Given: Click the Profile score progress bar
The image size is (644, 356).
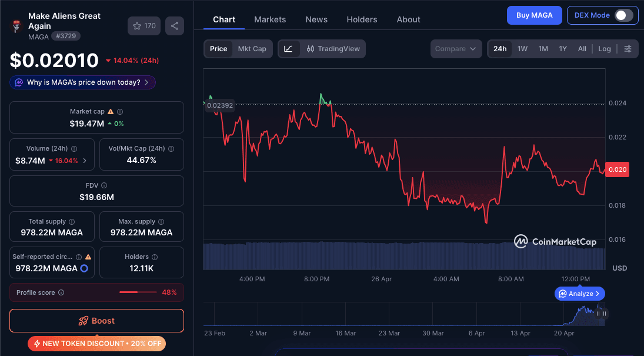Looking at the screenshot, I should (138, 292).
